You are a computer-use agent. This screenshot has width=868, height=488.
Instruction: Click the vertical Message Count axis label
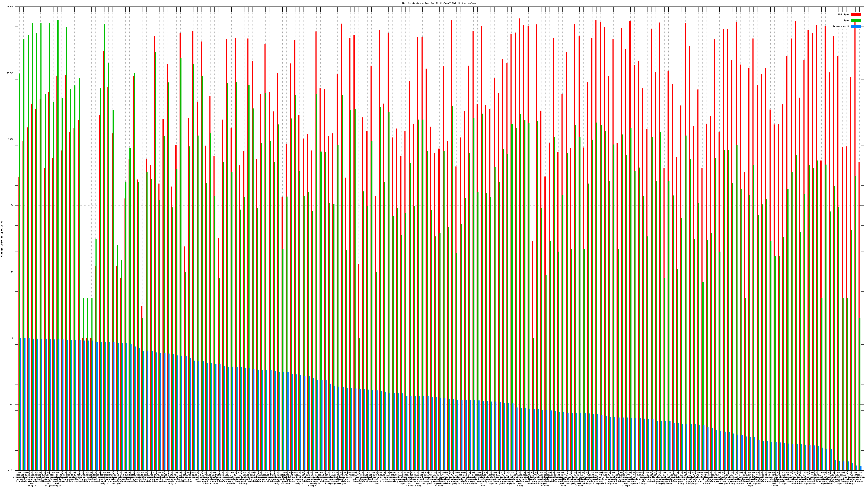pyautogui.click(x=2, y=239)
